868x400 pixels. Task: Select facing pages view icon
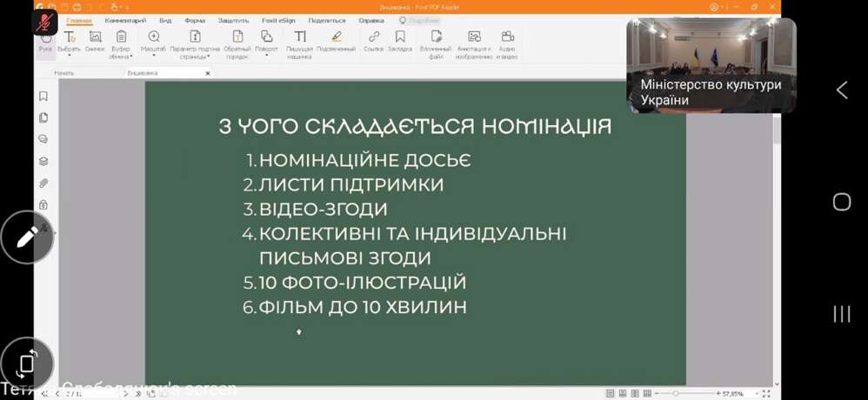(634, 394)
